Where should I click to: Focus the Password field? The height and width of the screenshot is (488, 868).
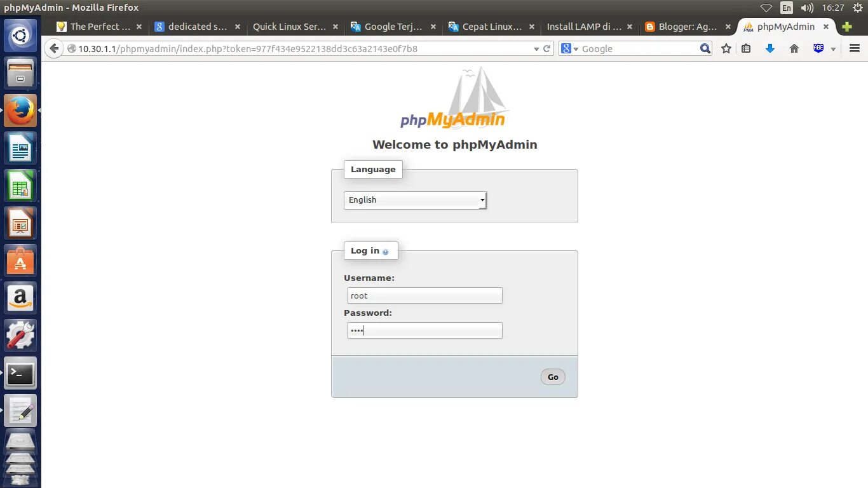424,330
